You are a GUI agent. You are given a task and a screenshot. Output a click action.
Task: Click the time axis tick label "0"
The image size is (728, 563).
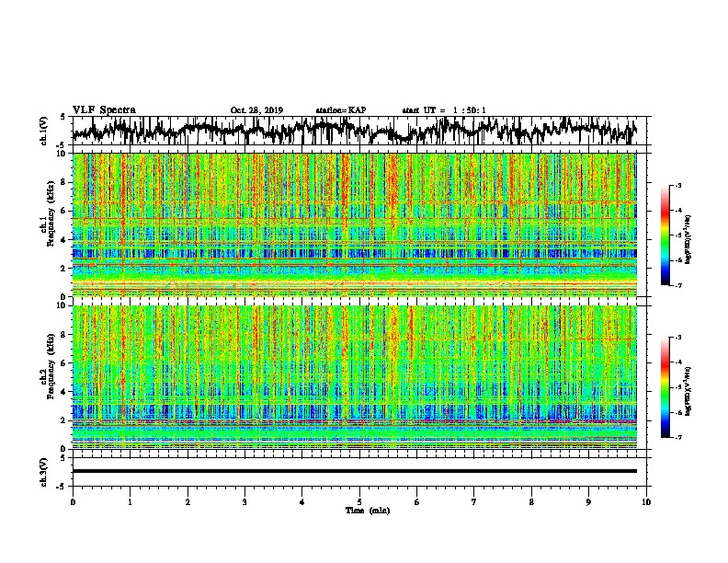tap(73, 502)
